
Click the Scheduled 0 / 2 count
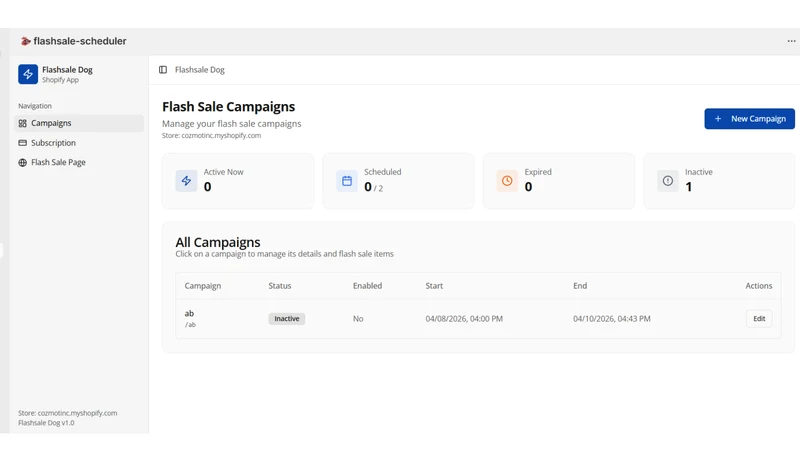coord(373,187)
